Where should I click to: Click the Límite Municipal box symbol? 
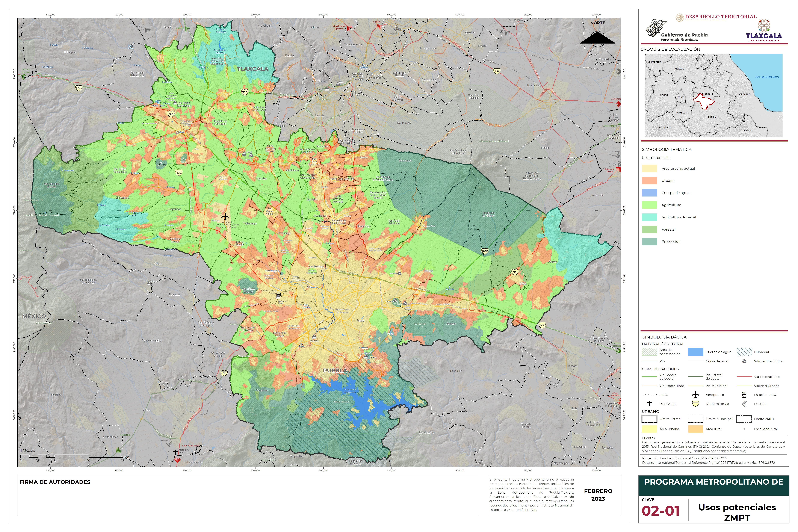pos(695,419)
